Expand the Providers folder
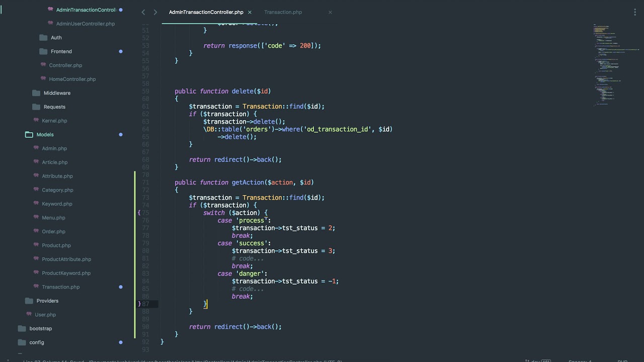This screenshot has width=644, height=362. pyautogui.click(x=29, y=301)
